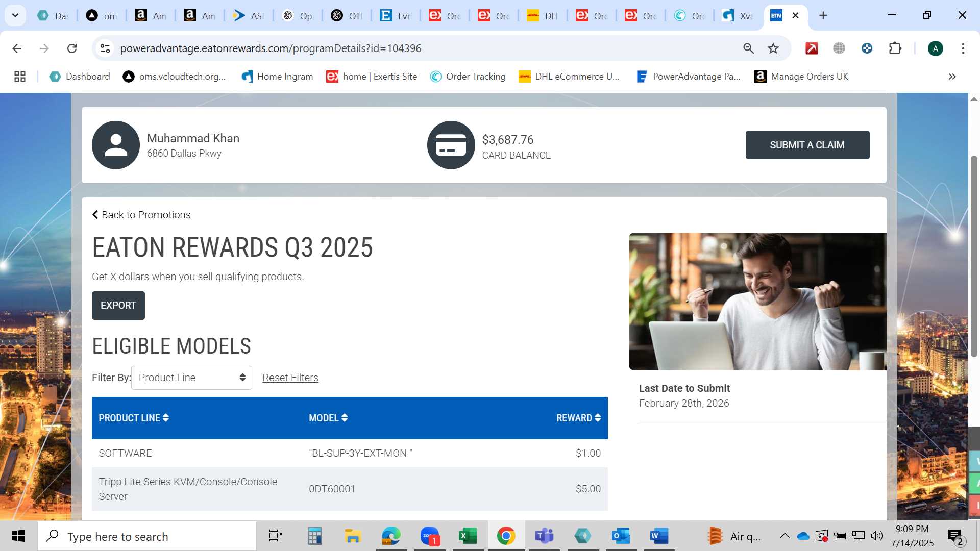
Task: Sort table by Model column
Action: [328, 418]
